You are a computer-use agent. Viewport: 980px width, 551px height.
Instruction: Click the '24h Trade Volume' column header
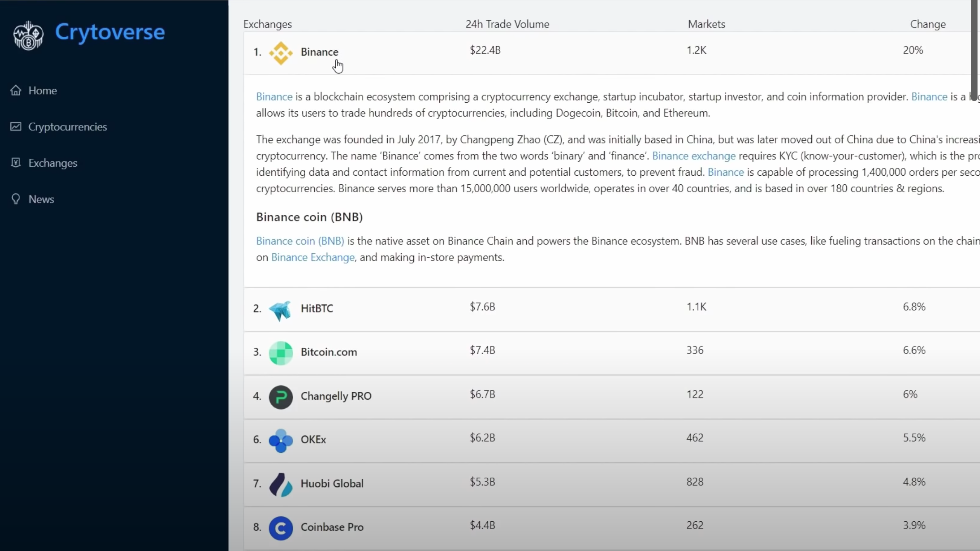(507, 24)
